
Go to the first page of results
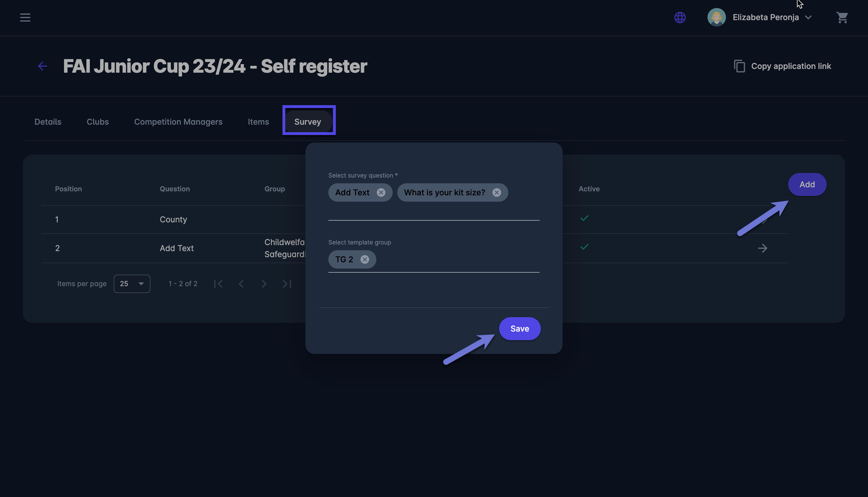pyautogui.click(x=218, y=284)
